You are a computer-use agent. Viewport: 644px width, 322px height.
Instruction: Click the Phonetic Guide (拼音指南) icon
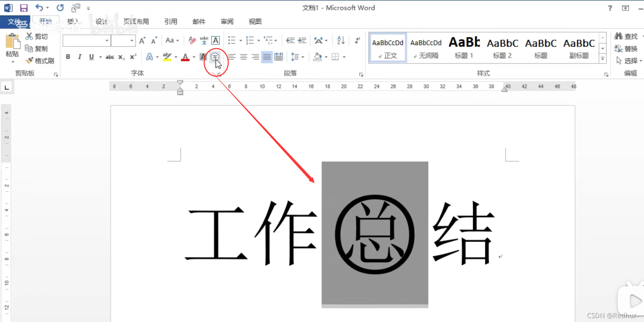(204, 40)
